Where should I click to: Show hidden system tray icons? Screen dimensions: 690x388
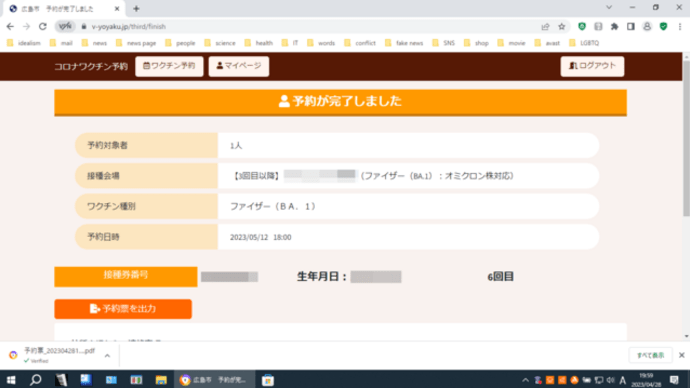click(525, 380)
